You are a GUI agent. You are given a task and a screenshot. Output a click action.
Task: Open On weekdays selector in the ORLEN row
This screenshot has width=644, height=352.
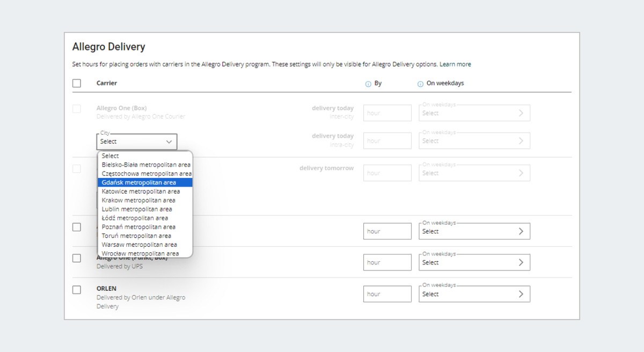point(474,294)
